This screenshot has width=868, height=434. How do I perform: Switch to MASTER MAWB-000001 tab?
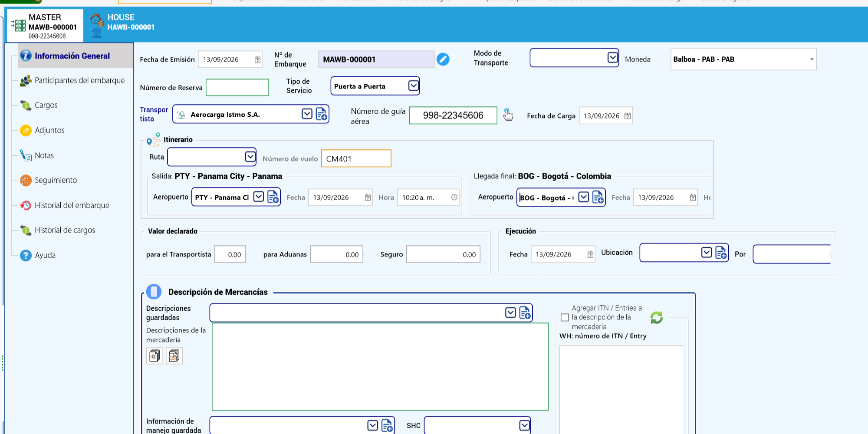tap(45, 26)
